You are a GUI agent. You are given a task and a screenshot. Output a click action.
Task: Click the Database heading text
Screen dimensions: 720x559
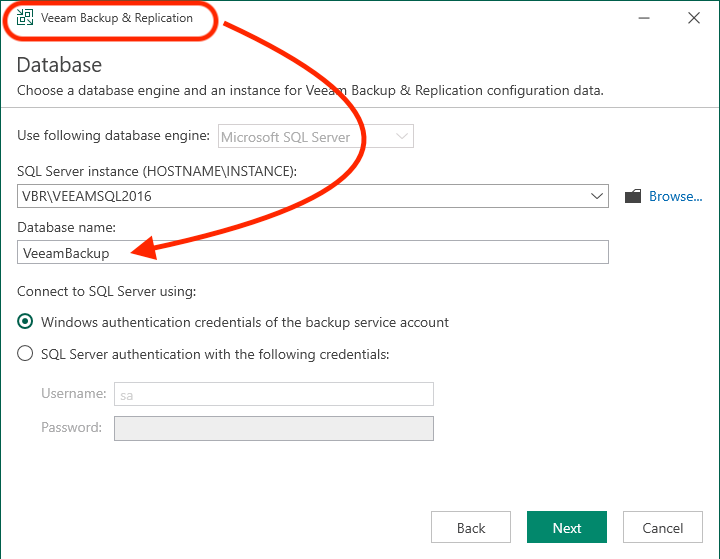(x=59, y=65)
